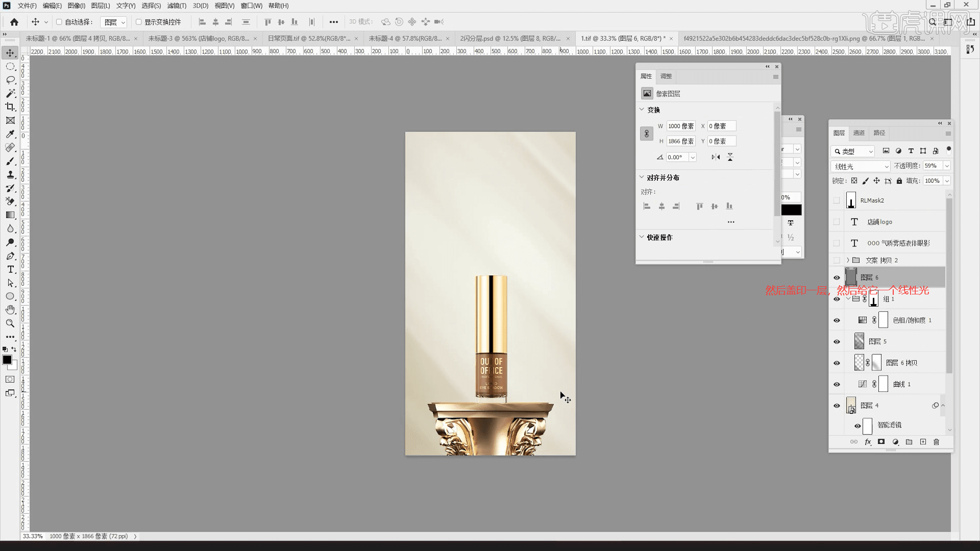
Task: Click flip horizontal icon in Properties panel
Action: click(716, 157)
